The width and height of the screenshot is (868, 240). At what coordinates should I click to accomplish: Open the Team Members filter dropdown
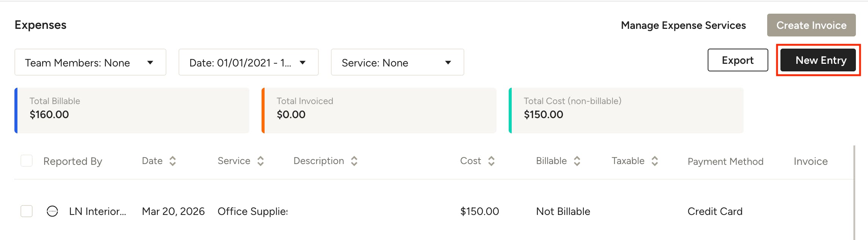[90, 62]
